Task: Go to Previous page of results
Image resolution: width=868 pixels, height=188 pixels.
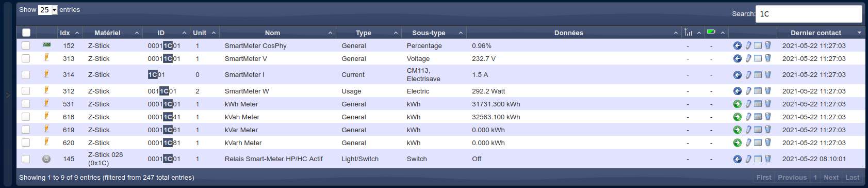Action: tap(792, 177)
